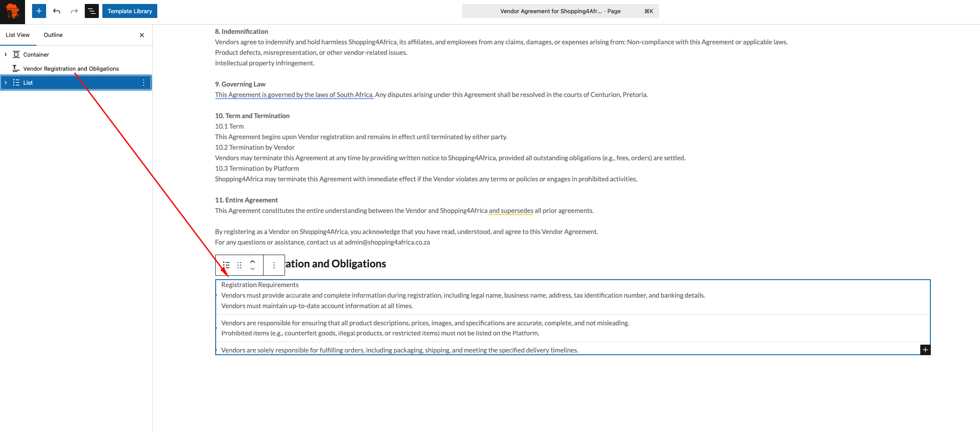Click the list block type icon in the block toolbar
This screenshot has height=432, width=980.
coord(226,265)
